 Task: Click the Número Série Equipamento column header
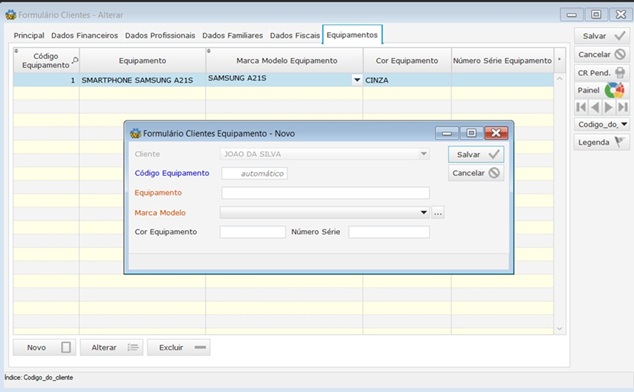[x=502, y=61]
